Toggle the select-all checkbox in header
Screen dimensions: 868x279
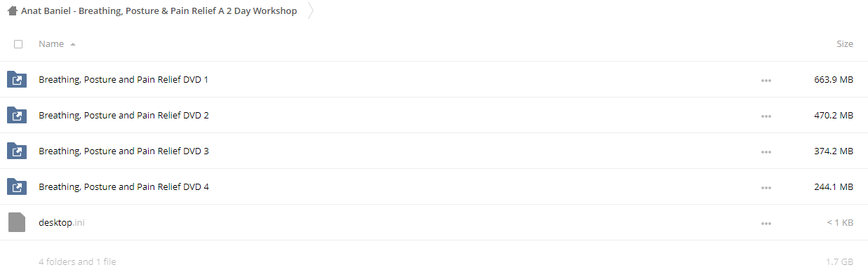pos(18,44)
